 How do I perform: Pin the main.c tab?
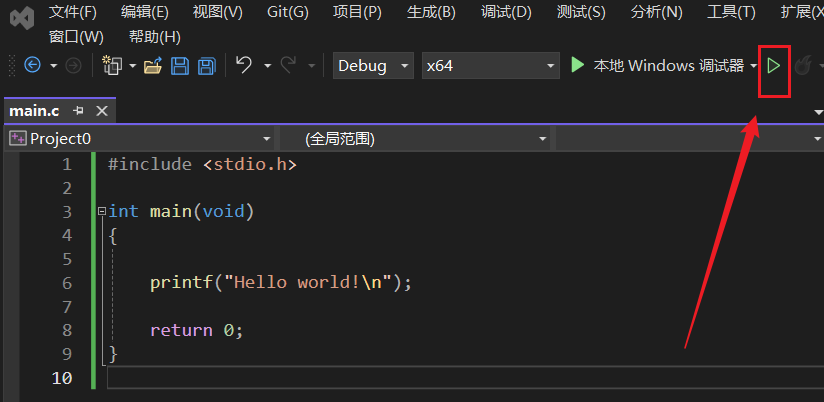(79, 111)
